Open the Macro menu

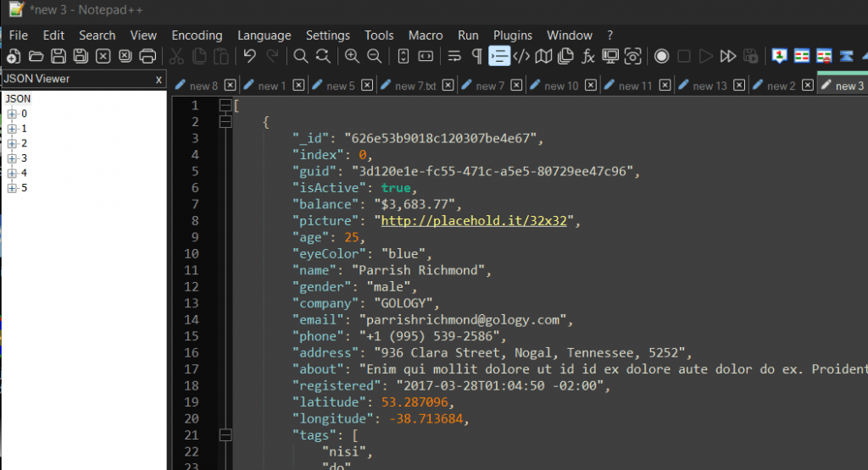[426, 36]
